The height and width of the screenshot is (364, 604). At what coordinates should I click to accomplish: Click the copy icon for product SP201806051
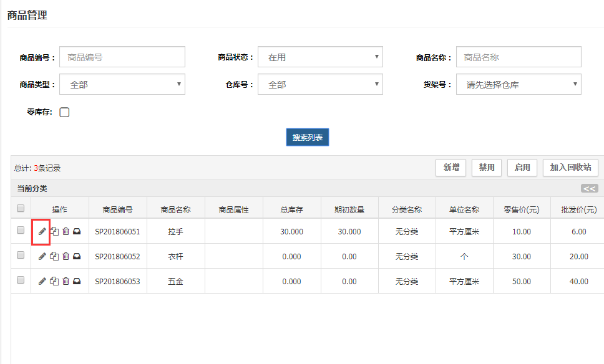(x=54, y=231)
